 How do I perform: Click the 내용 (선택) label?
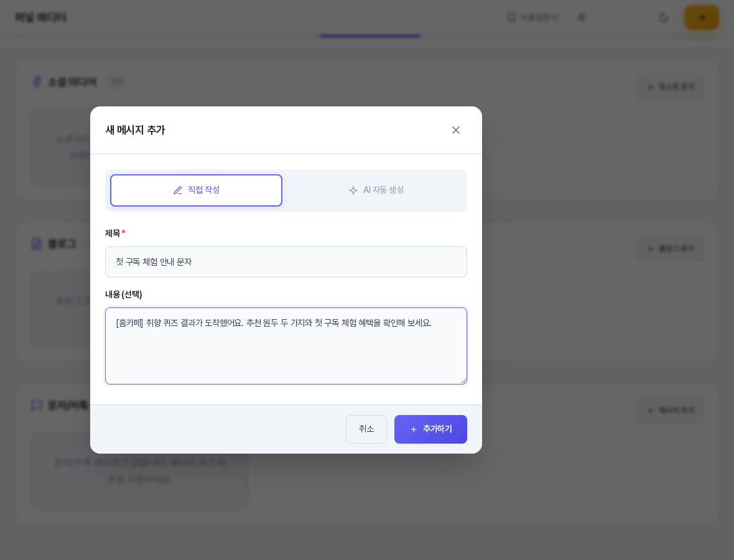124,294
